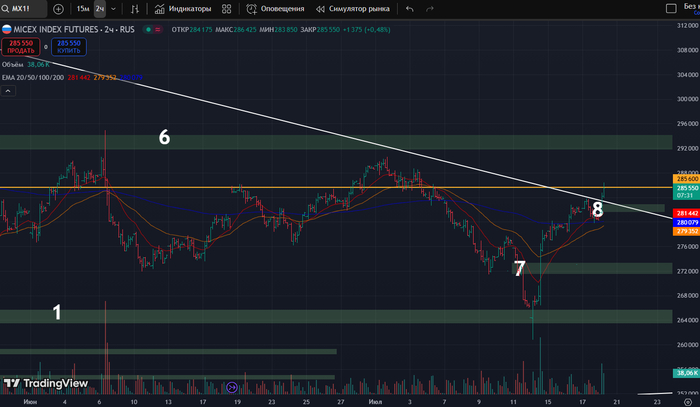Click the Объём volume indicator label
This screenshot has width=700, height=407.
click(x=12, y=64)
